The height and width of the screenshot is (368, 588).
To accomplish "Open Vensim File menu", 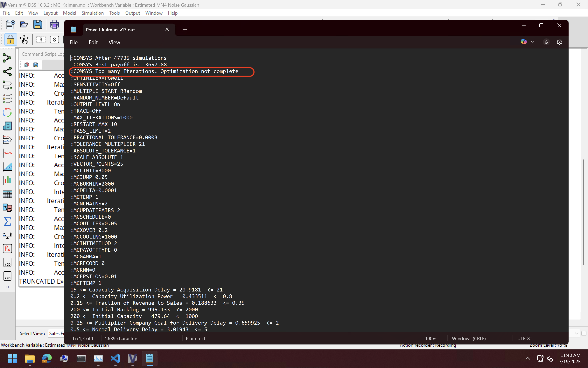I will pyautogui.click(x=6, y=13).
